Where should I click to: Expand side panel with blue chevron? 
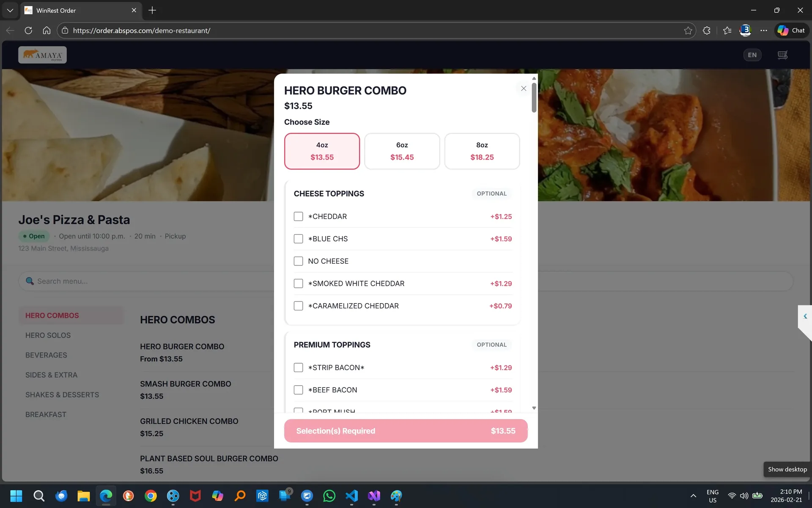pos(805,316)
